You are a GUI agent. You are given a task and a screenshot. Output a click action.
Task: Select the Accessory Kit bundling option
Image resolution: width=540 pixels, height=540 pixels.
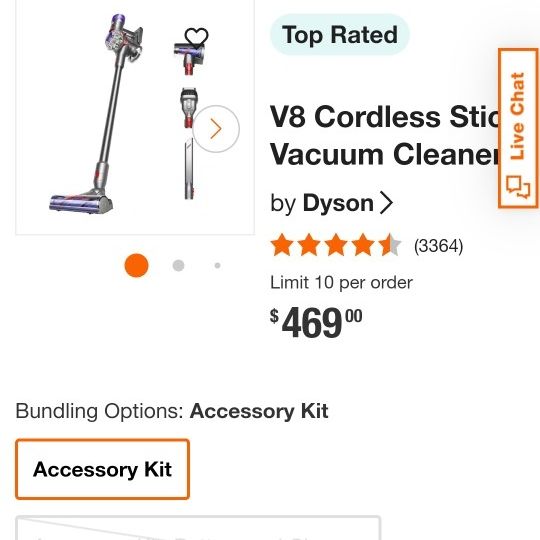point(102,469)
